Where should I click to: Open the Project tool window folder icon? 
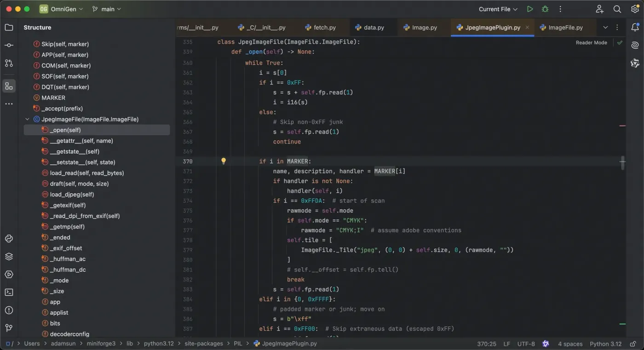(9, 28)
